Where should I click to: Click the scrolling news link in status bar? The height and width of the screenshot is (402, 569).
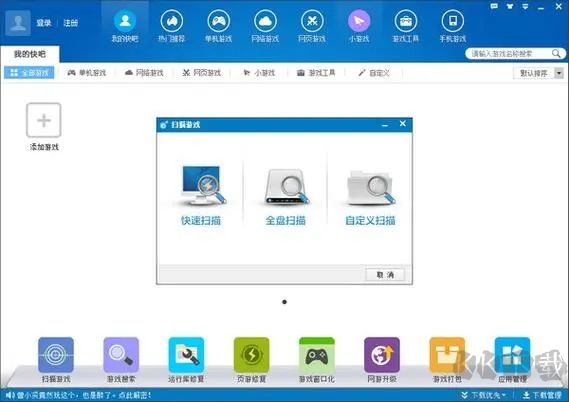coord(84,395)
